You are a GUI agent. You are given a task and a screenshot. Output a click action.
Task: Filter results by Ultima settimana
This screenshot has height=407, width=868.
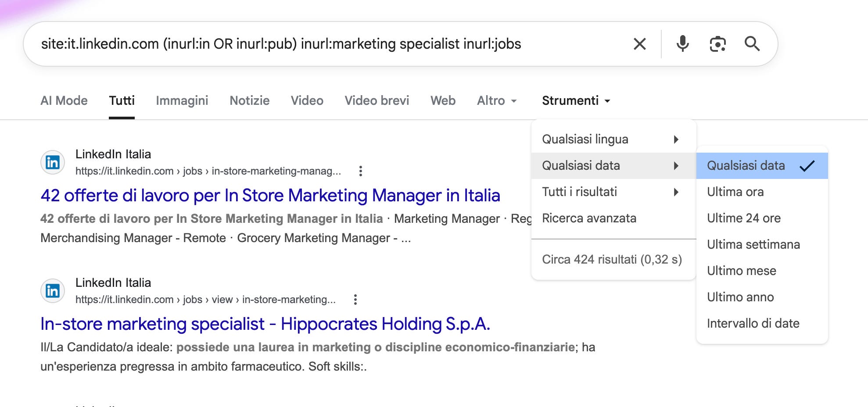pyautogui.click(x=762, y=245)
